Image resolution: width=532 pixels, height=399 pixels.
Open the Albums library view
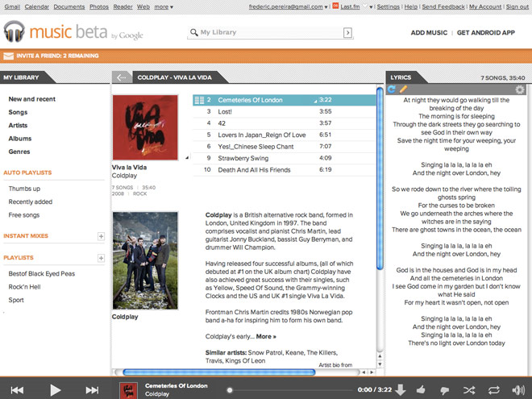pos(20,139)
